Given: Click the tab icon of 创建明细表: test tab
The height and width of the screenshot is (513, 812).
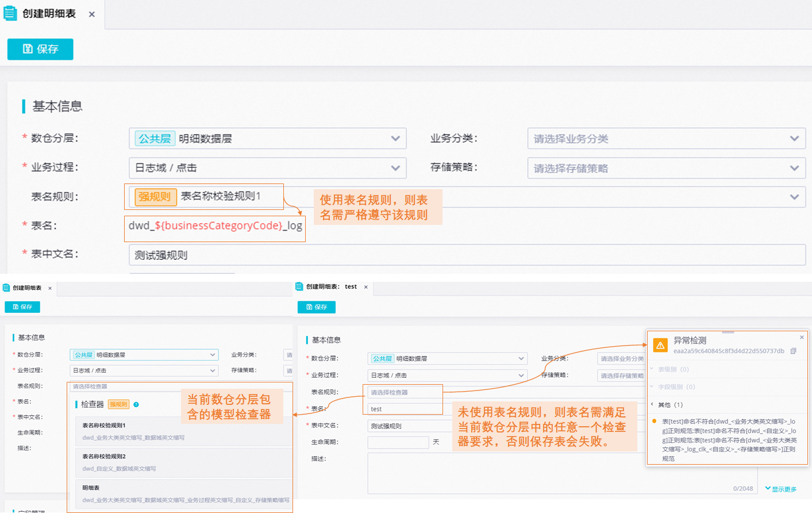Looking at the screenshot, I should point(299,286).
